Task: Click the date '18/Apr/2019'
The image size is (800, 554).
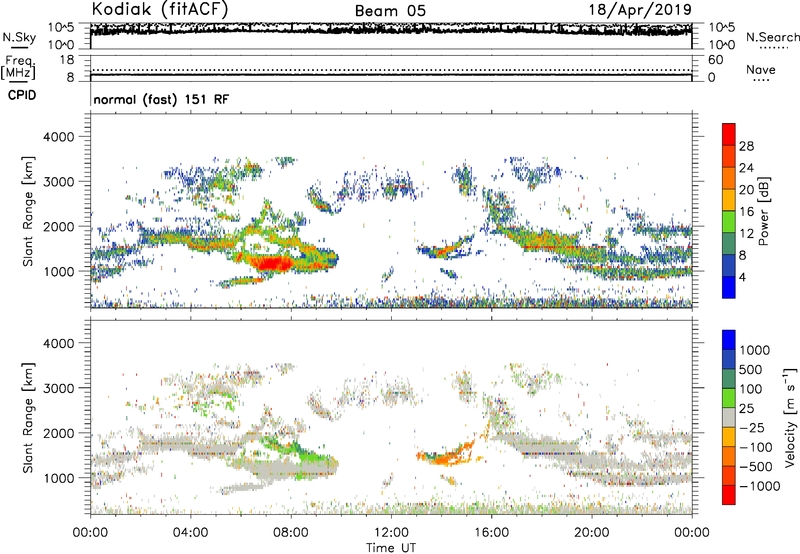Action: pyautogui.click(x=640, y=10)
